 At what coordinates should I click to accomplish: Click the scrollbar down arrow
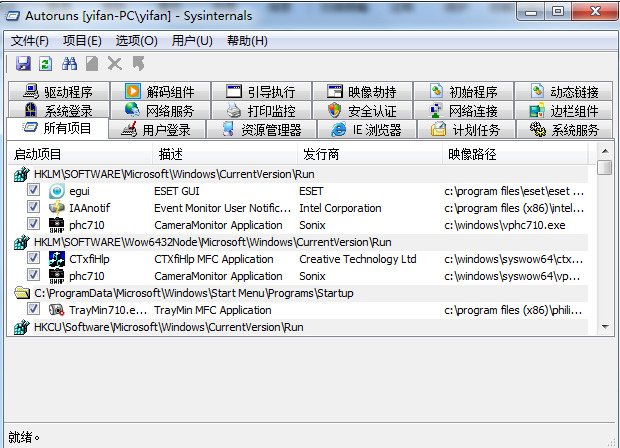tap(605, 327)
